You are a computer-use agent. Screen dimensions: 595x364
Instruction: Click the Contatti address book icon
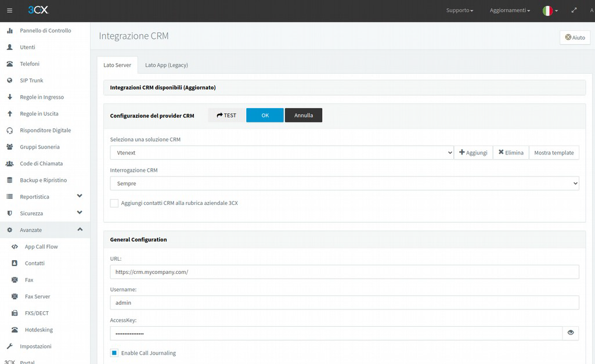point(15,263)
